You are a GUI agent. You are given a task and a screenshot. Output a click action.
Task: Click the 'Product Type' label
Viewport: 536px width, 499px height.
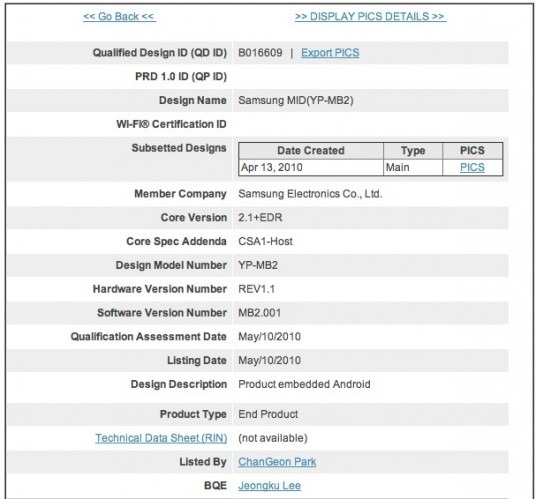click(x=193, y=414)
